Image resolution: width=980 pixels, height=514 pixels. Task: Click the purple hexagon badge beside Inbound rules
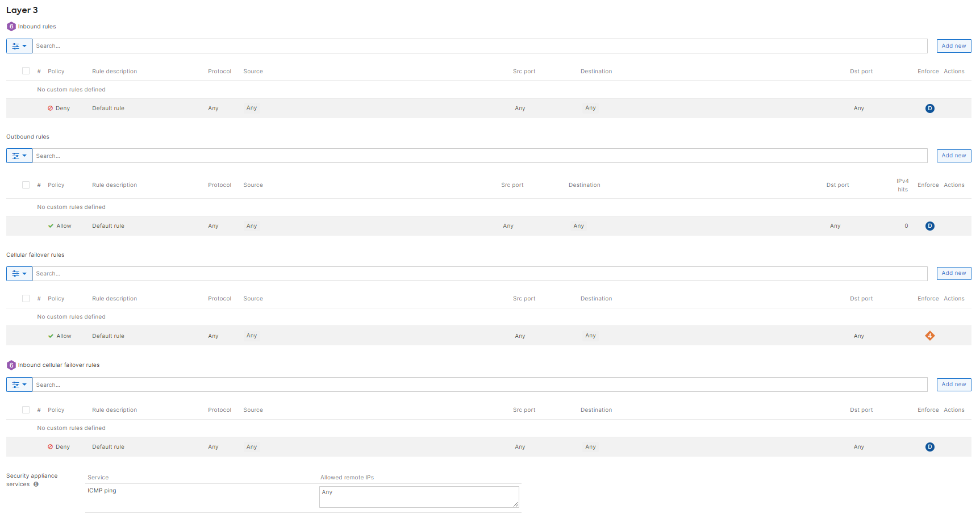pyautogui.click(x=11, y=26)
